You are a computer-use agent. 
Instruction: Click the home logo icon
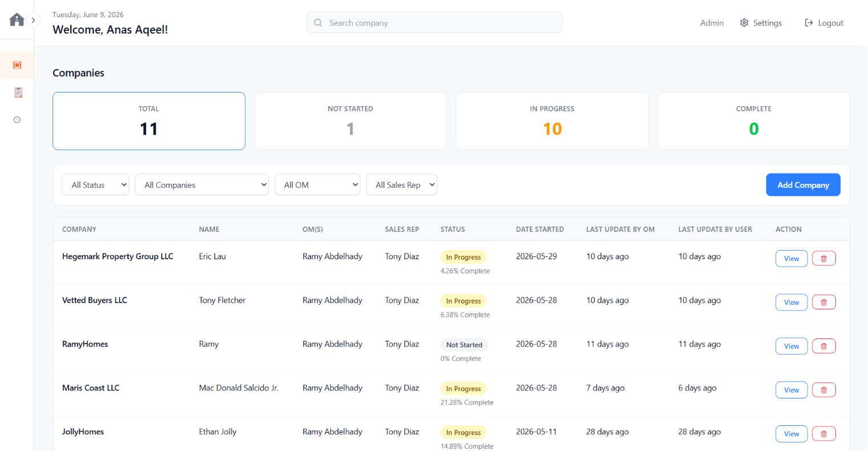coord(17,20)
